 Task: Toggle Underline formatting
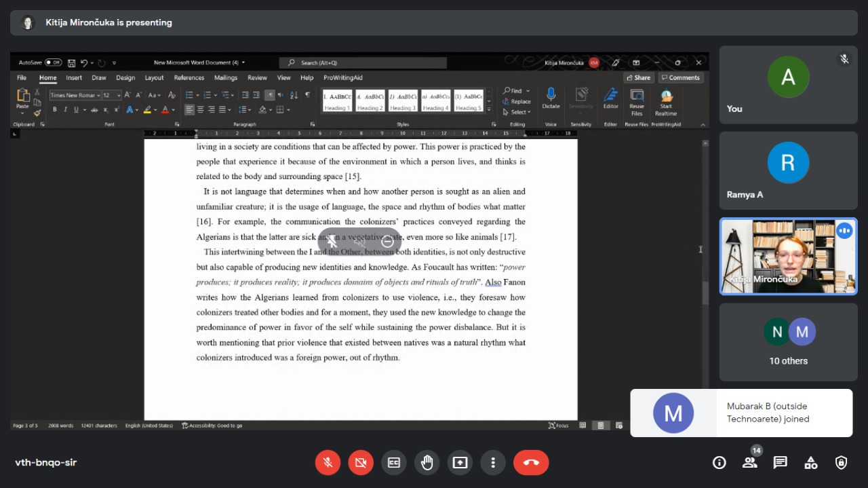pos(75,109)
